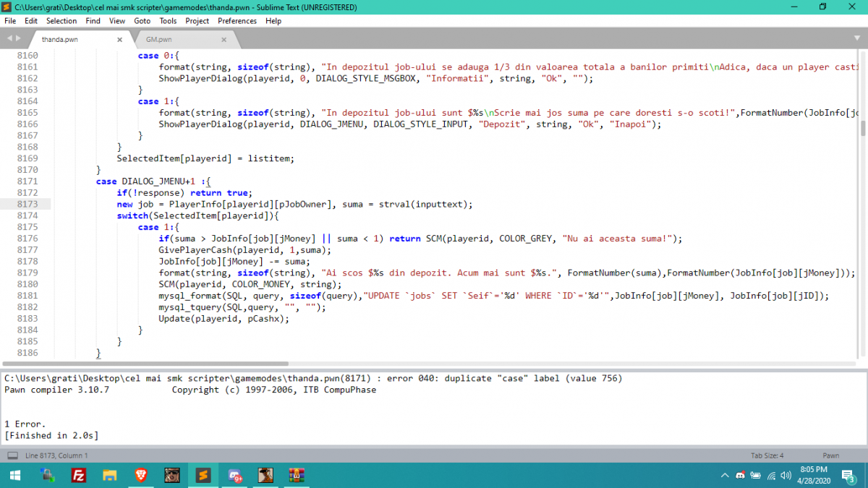Open the notification center icon
The height and width of the screenshot is (488, 868).
(847, 475)
